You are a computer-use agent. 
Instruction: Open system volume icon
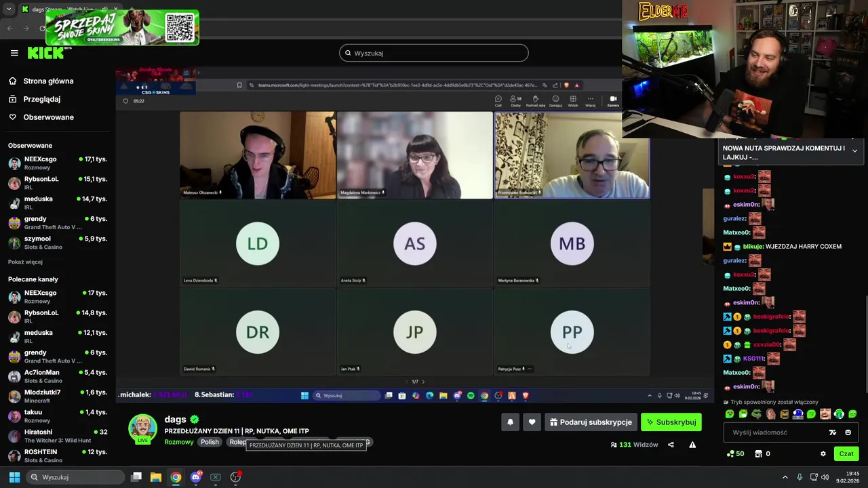[825, 477]
